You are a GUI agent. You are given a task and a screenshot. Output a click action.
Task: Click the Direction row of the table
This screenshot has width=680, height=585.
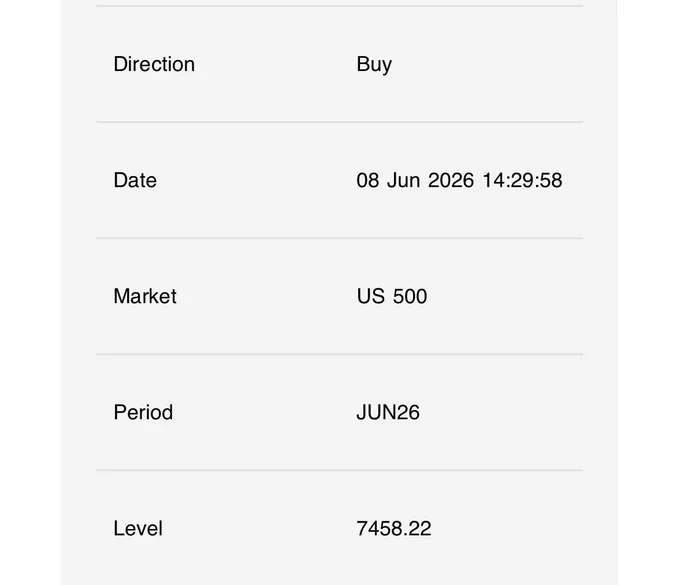340,64
